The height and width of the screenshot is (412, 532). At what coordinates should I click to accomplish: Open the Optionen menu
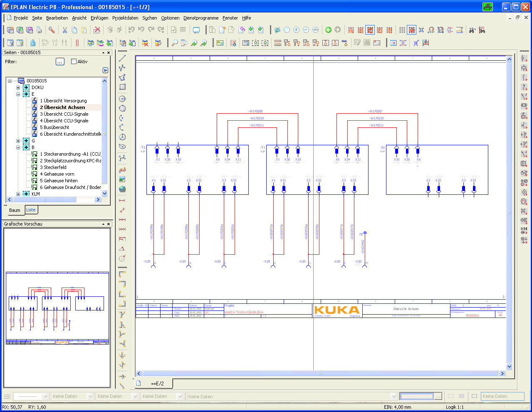(x=170, y=18)
